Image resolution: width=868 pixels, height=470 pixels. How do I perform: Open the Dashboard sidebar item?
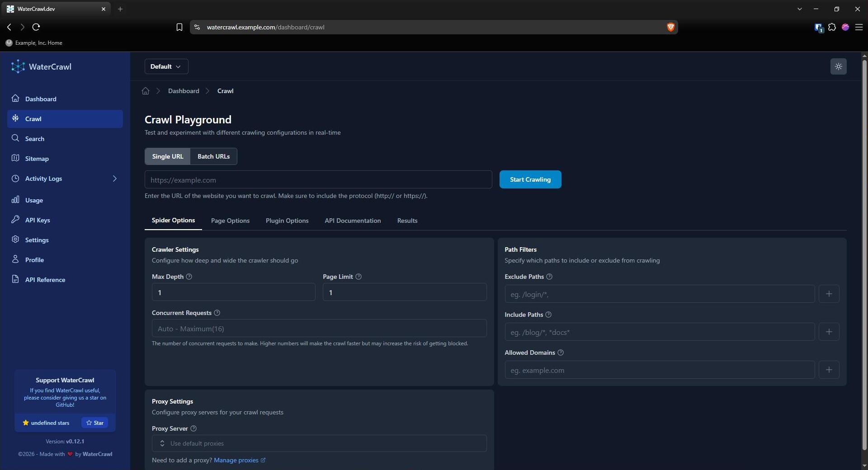click(x=65, y=99)
